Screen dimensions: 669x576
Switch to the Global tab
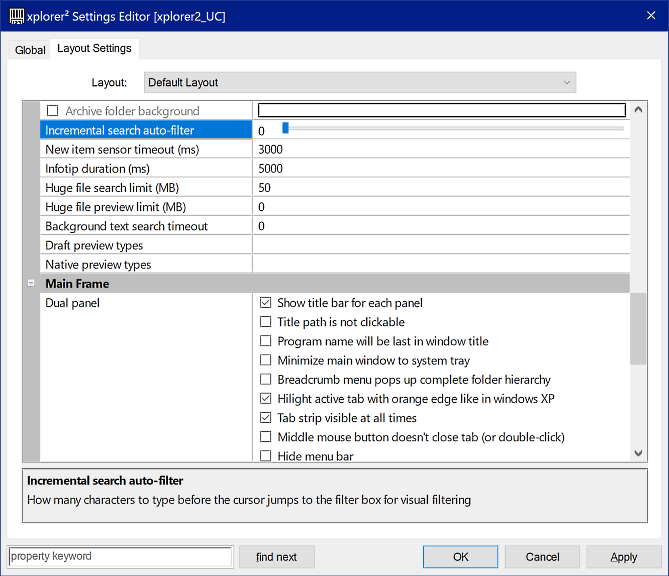(x=30, y=50)
